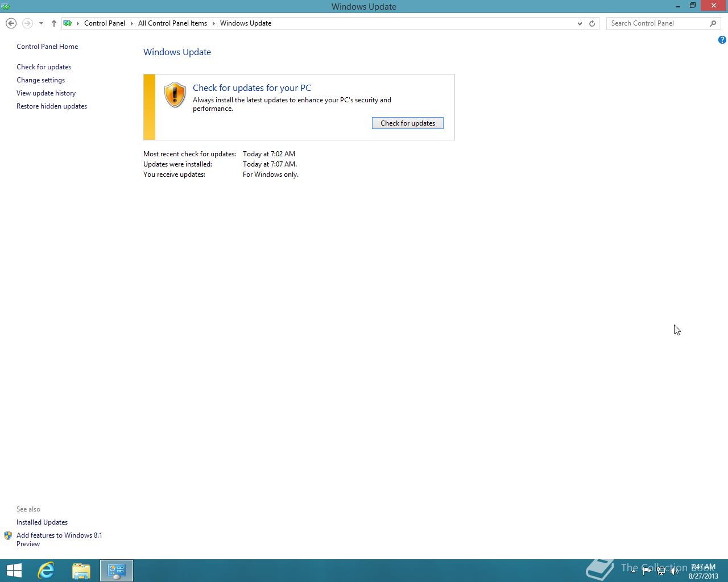The height and width of the screenshot is (582, 728).
Task: Open Installed Updates link
Action: click(42, 522)
